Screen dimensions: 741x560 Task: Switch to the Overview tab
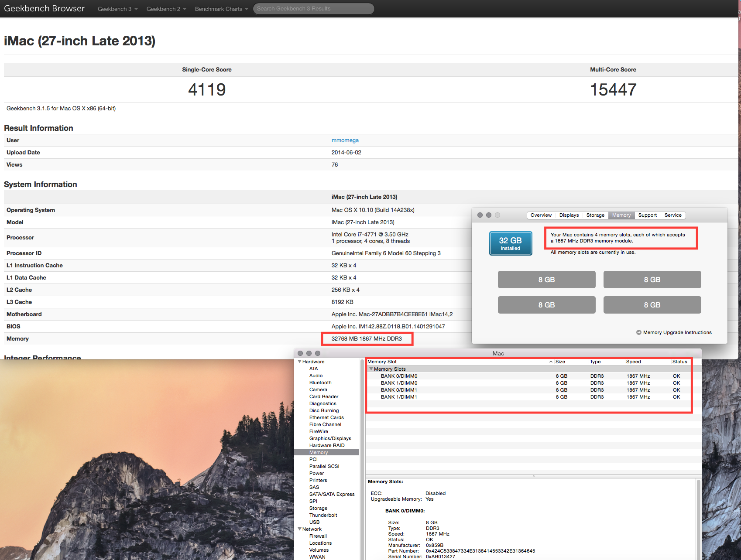coord(541,215)
